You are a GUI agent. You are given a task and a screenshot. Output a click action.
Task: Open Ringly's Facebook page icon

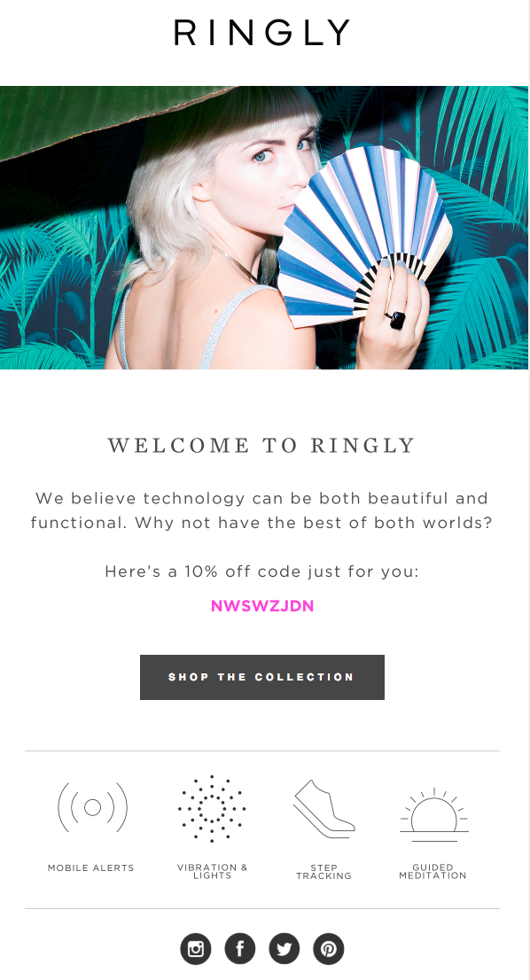coord(240,949)
